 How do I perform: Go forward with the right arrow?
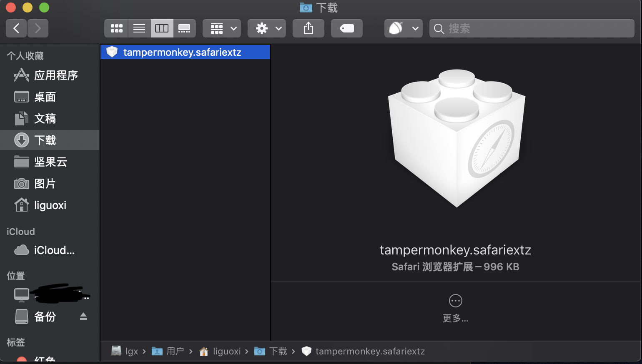point(38,28)
